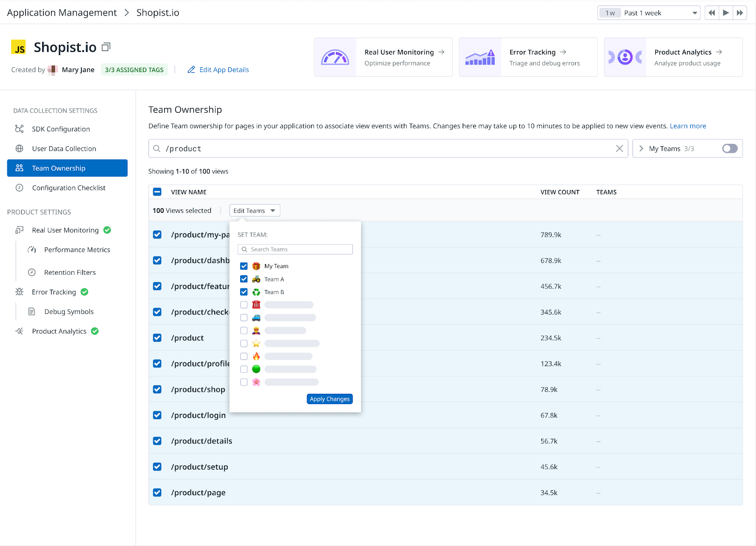Click the Product Analytics user icon
This screenshot has width=756, height=546.
(625, 58)
